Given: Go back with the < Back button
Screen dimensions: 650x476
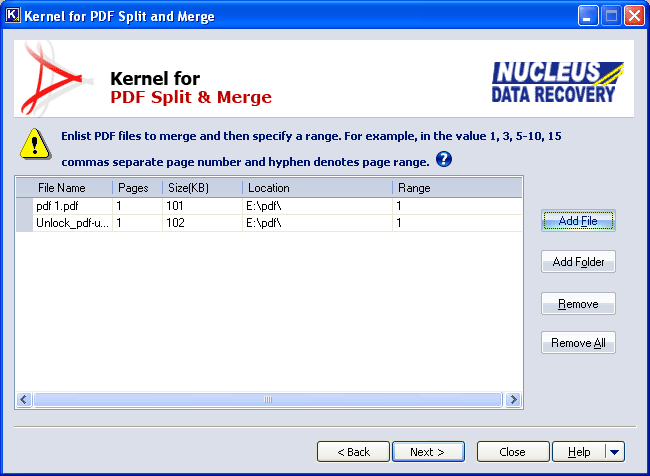Looking at the screenshot, I should click(x=353, y=452).
